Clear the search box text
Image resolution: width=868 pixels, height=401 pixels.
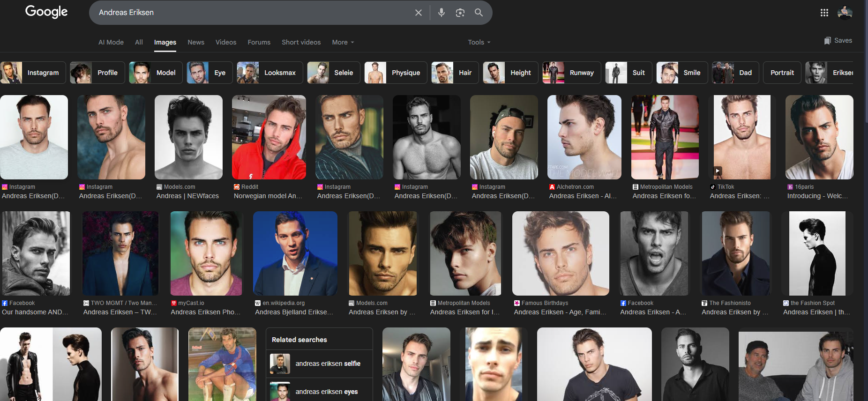(x=418, y=13)
